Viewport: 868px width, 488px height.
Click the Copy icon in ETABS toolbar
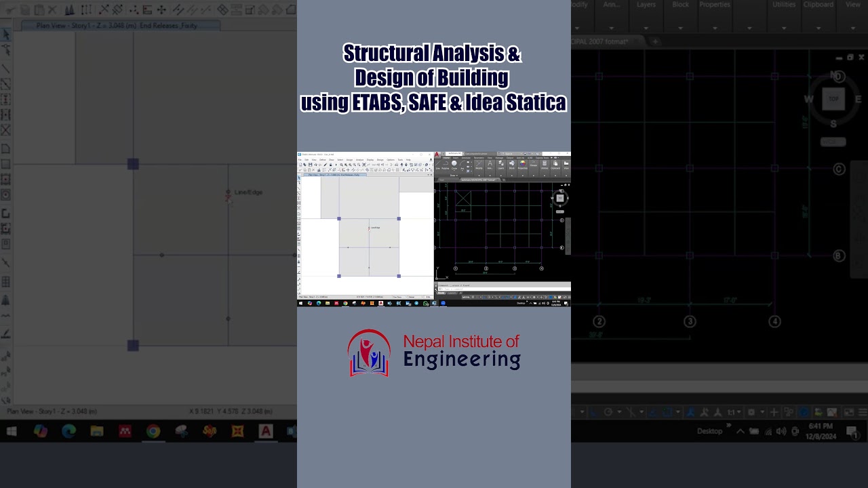24,10
